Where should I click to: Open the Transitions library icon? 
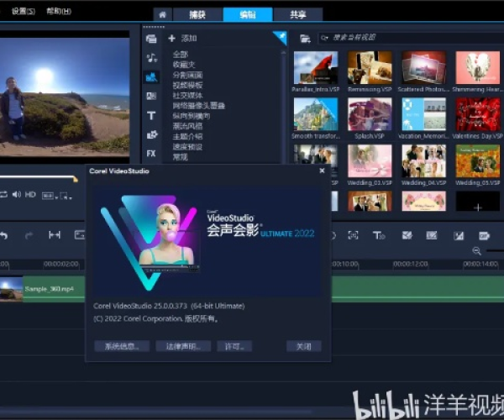(x=151, y=96)
